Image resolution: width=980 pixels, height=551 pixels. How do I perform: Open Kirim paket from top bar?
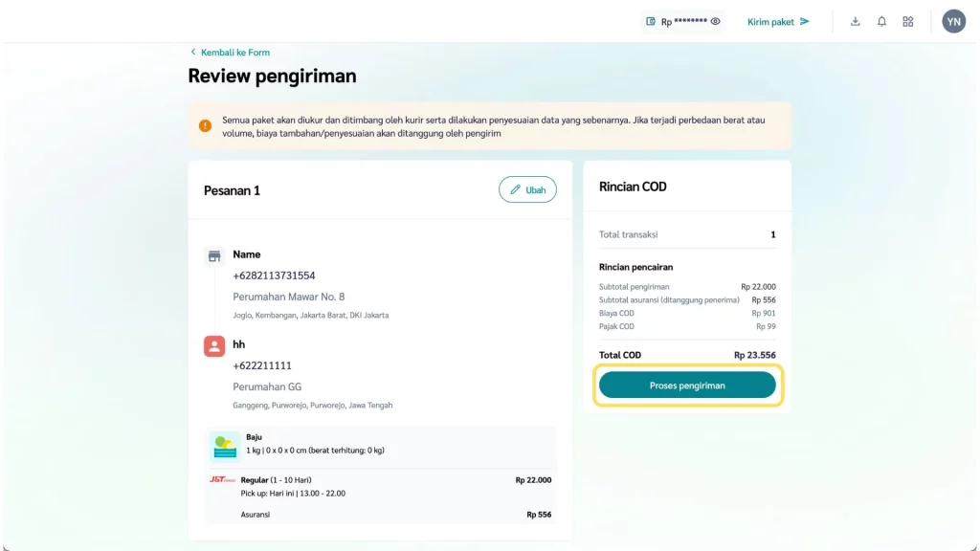coord(778,21)
